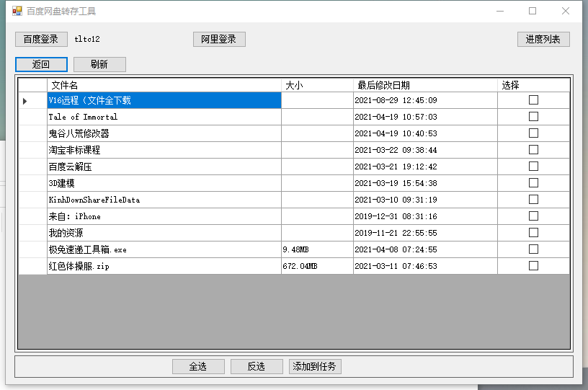Invert selection using 反选 button
This screenshot has height=390, width=588.
point(257,366)
